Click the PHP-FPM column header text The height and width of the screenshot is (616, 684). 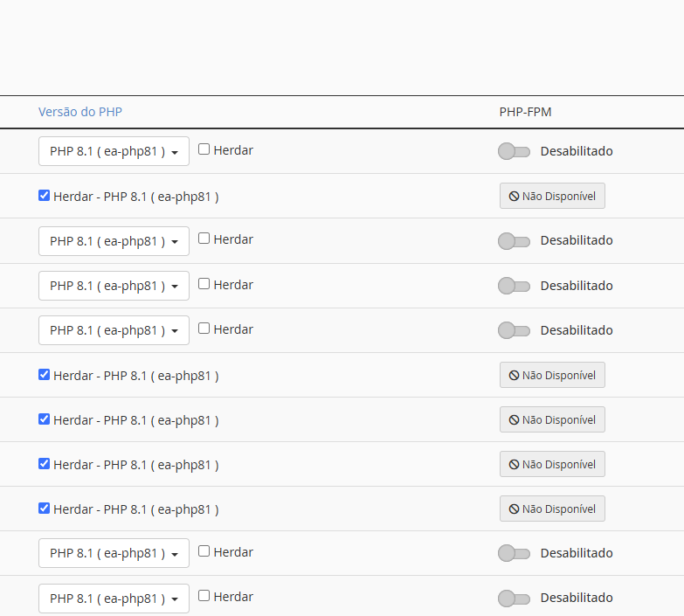526,112
